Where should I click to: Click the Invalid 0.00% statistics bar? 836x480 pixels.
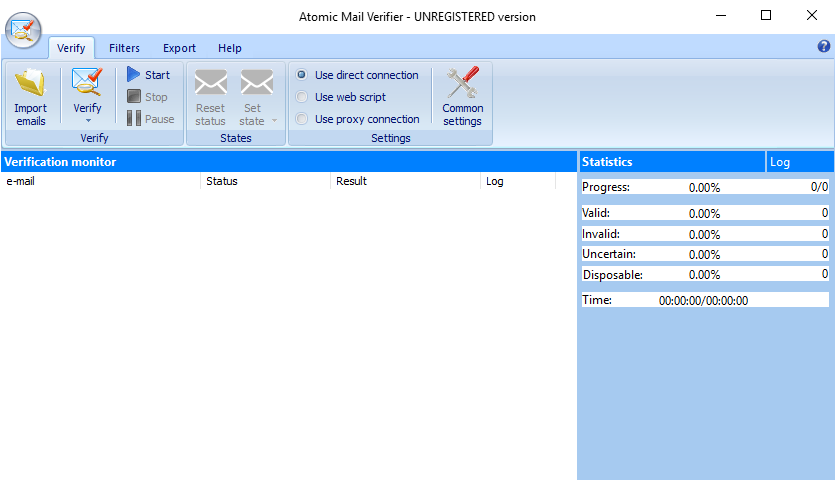tap(705, 234)
